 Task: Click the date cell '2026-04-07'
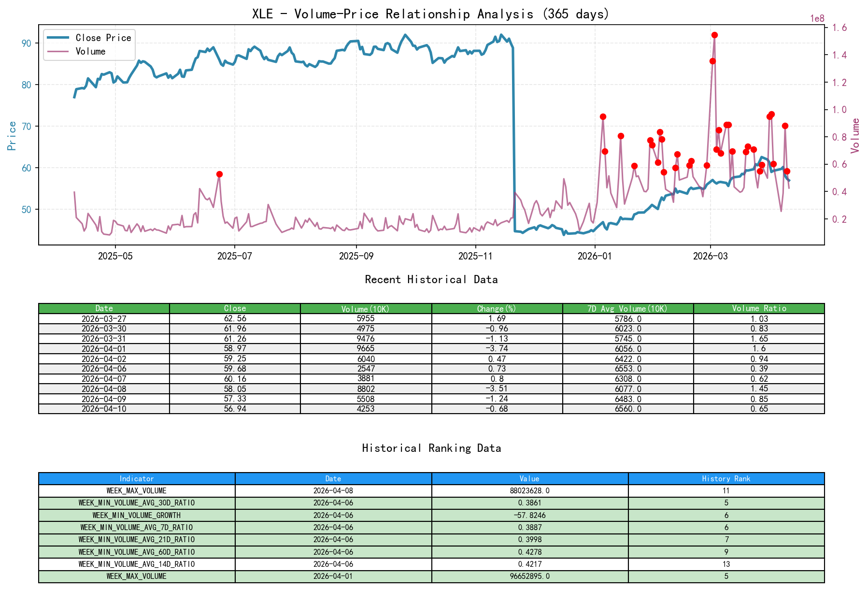click(104, 379)
